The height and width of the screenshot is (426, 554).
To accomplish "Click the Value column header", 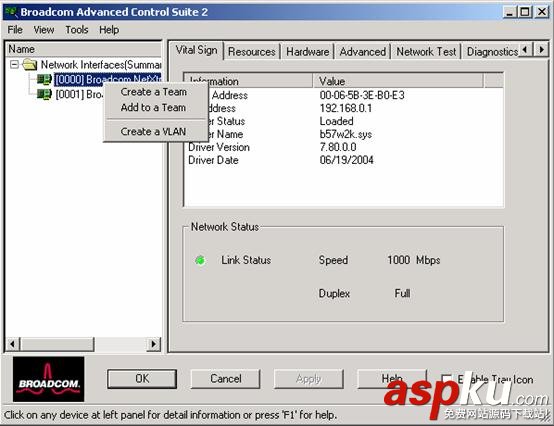I will coord(398,81).
